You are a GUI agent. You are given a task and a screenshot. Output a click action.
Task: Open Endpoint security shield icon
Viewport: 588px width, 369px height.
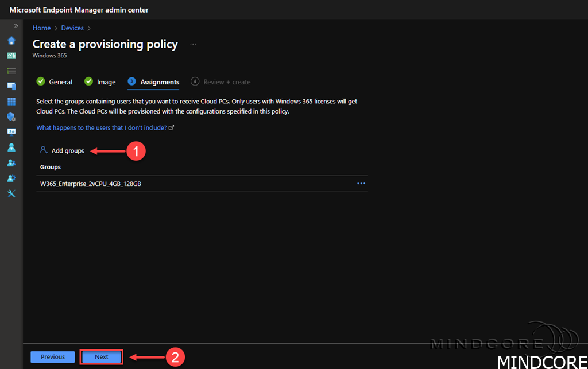(x=11, y=116)
